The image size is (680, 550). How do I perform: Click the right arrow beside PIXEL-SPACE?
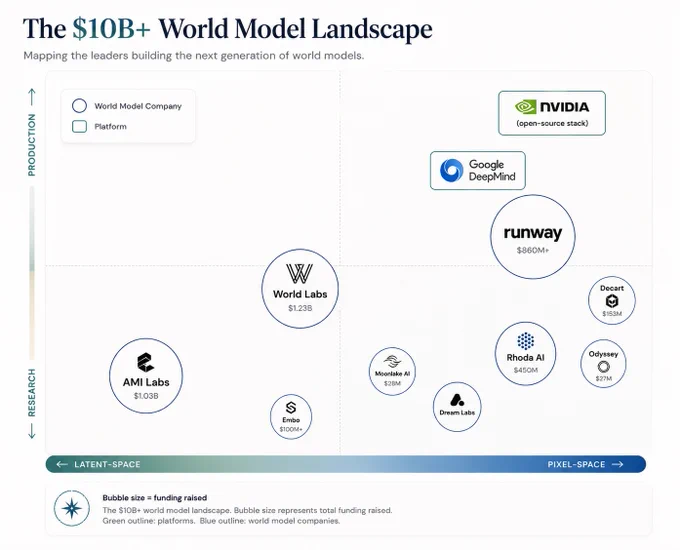point(618,465)
